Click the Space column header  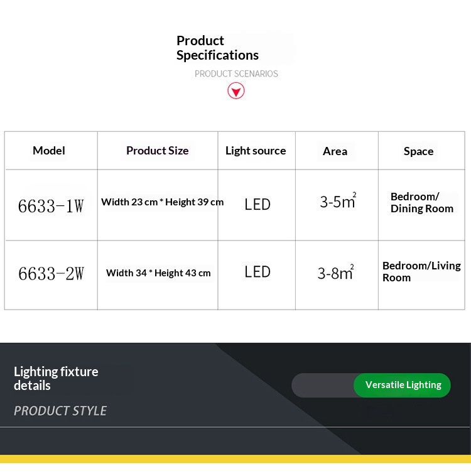point(418,151)
